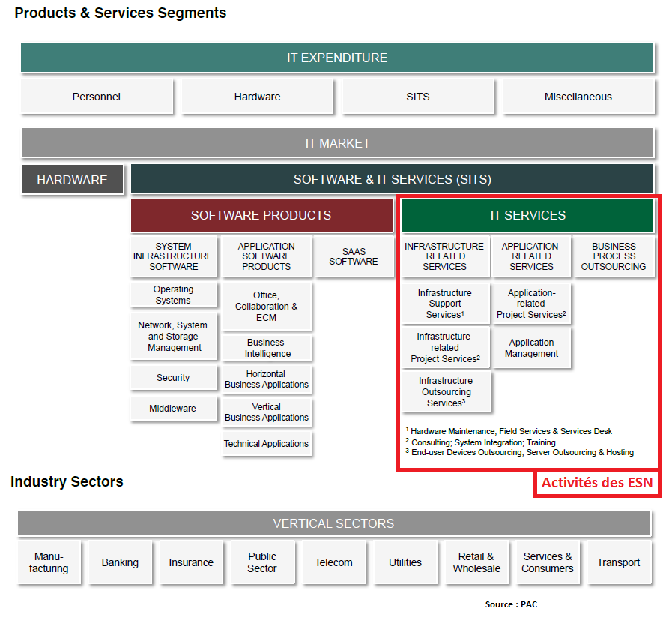672x617 pixels.
Task: Click the IT MARKET gray bar
Action: [337, 142]
